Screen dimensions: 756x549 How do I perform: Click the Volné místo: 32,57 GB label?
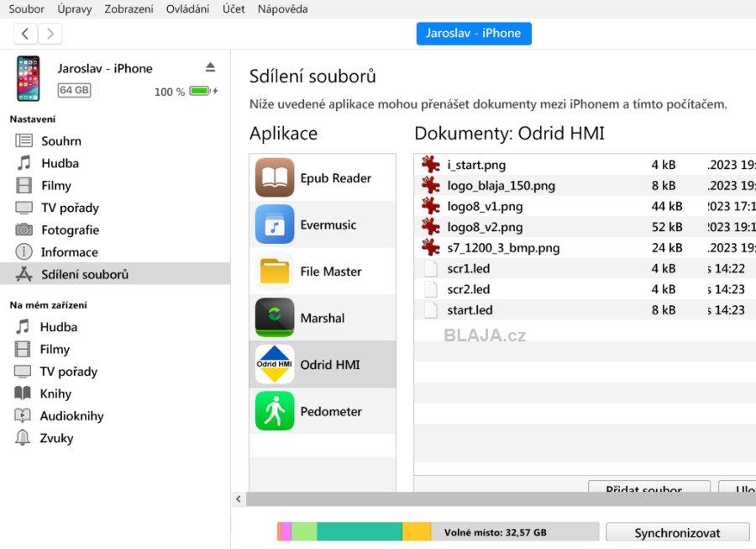pyautogui.click(x=495, y=532)
